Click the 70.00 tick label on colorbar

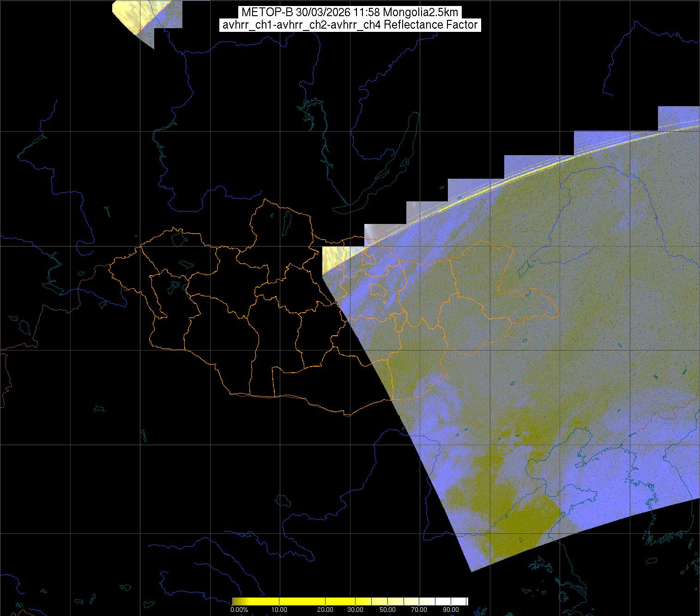[420, 610]
